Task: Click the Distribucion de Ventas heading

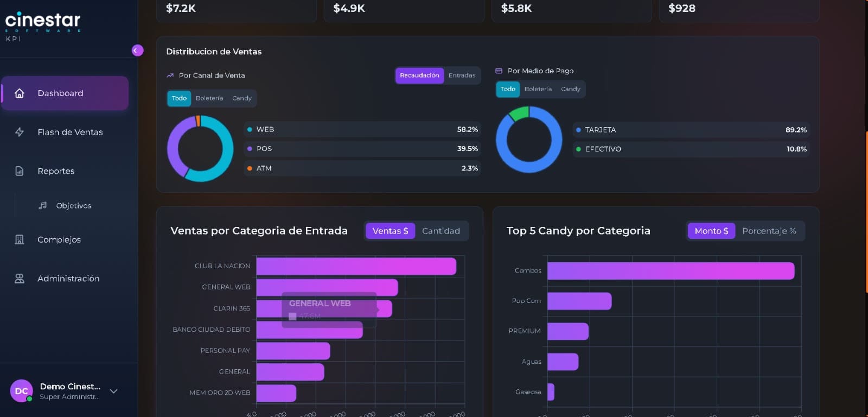Action: click(214, 52)
